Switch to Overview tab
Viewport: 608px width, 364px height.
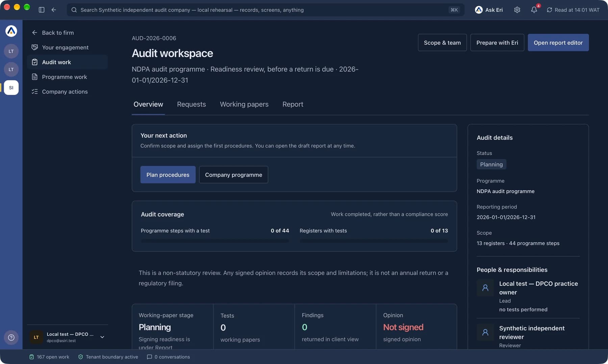(148, 104)
